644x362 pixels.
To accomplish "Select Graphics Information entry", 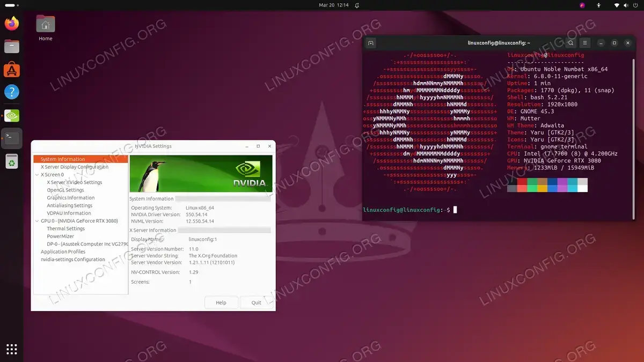I will 71,198.
